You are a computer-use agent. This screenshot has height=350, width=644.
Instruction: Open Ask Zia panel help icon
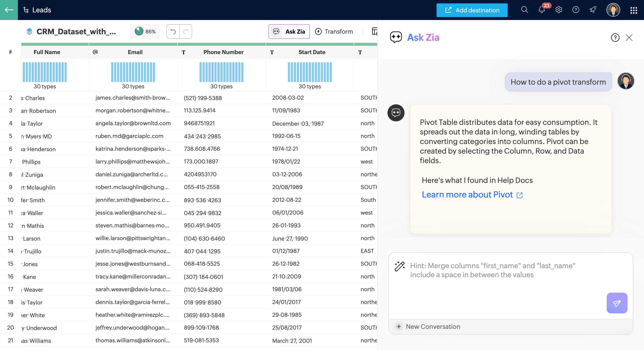point(615,38)
